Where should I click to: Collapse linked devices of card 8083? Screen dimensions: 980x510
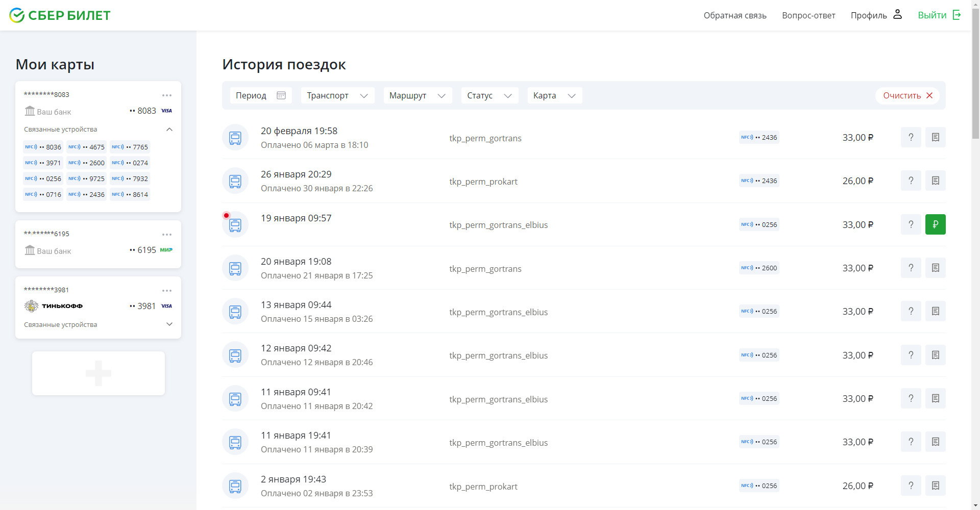[169, 130]
